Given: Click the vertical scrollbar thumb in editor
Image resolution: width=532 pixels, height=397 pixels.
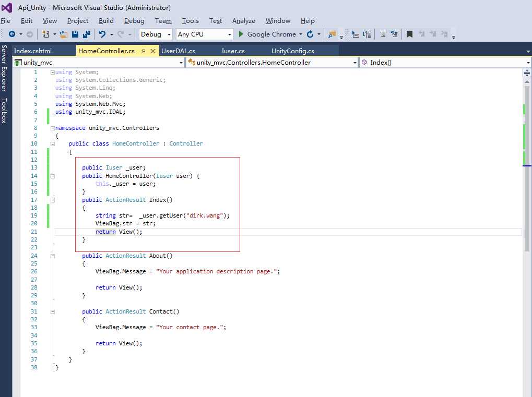Looking at the screenshot, I should [527, 168].
